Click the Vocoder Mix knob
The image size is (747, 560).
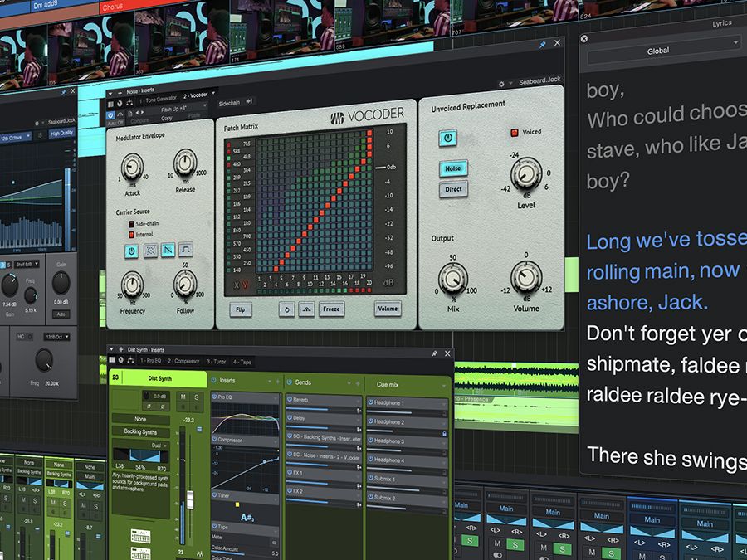[x=452, y=279]
